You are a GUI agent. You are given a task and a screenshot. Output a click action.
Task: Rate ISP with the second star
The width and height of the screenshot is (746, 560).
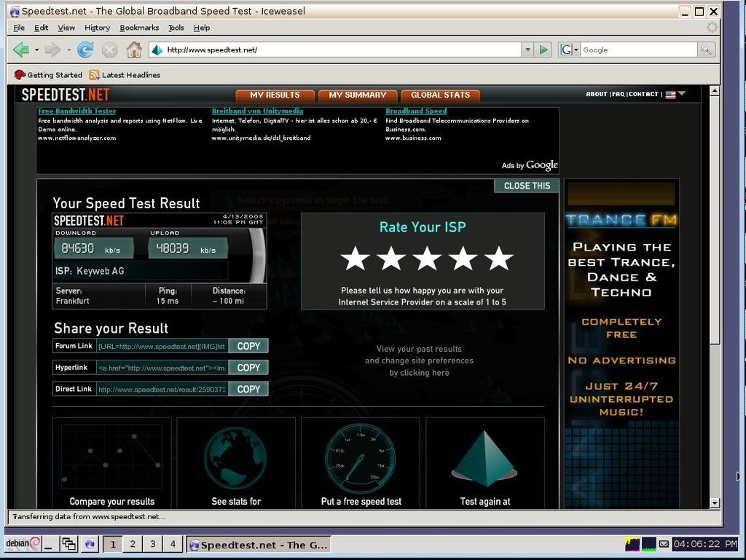tap(391, 258)
